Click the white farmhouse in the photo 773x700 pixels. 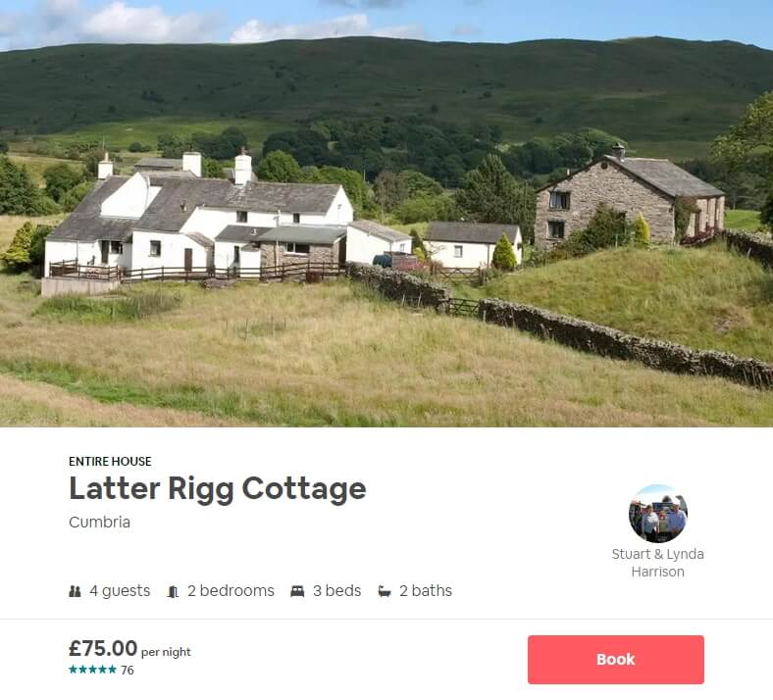coord(199,220)
